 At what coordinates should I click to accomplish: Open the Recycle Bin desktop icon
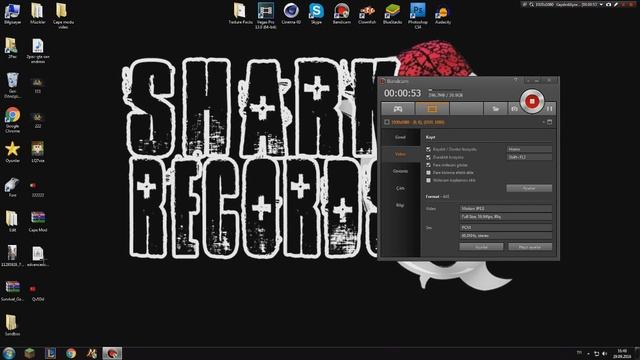point(12,85)
